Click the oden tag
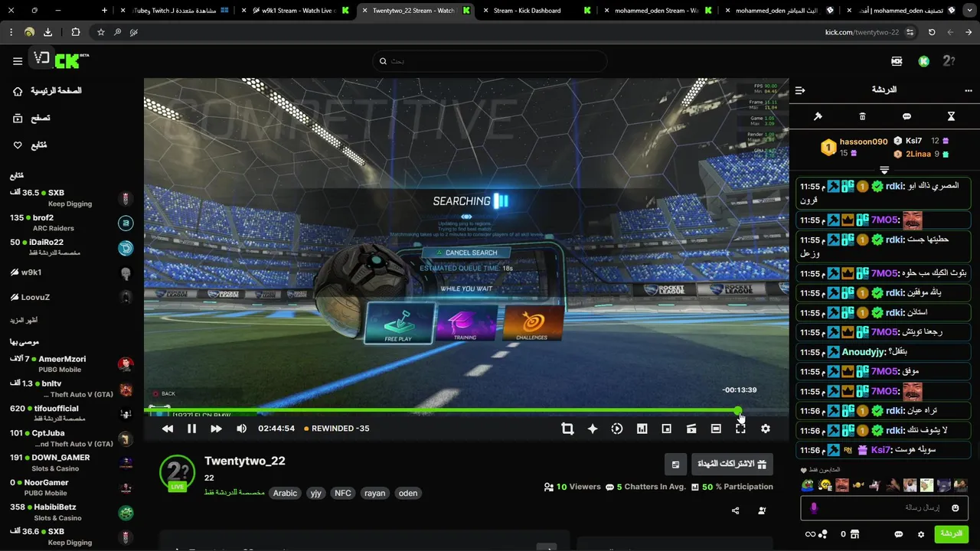Screen dimensions: 980x551 point(408,493)
